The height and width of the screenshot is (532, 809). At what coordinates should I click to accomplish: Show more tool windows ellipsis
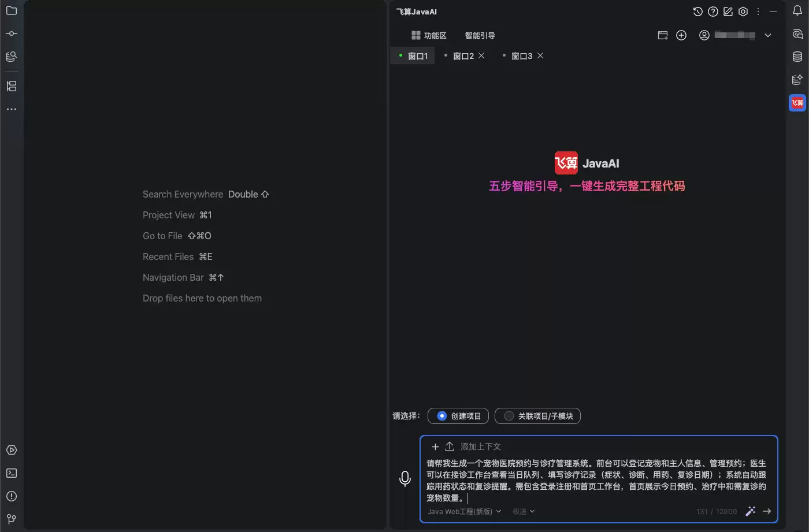(x=12, y=109)
